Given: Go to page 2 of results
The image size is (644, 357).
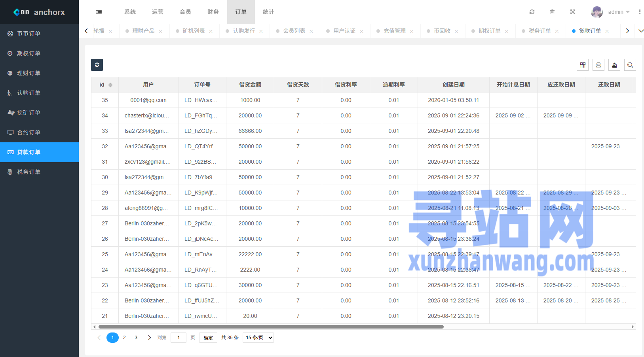Looking at the screenshot, I should [x=124, y=338].
